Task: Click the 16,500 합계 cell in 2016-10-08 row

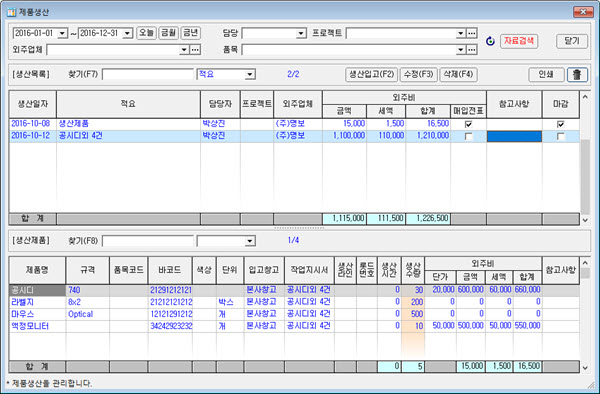Action: point(428,124)
